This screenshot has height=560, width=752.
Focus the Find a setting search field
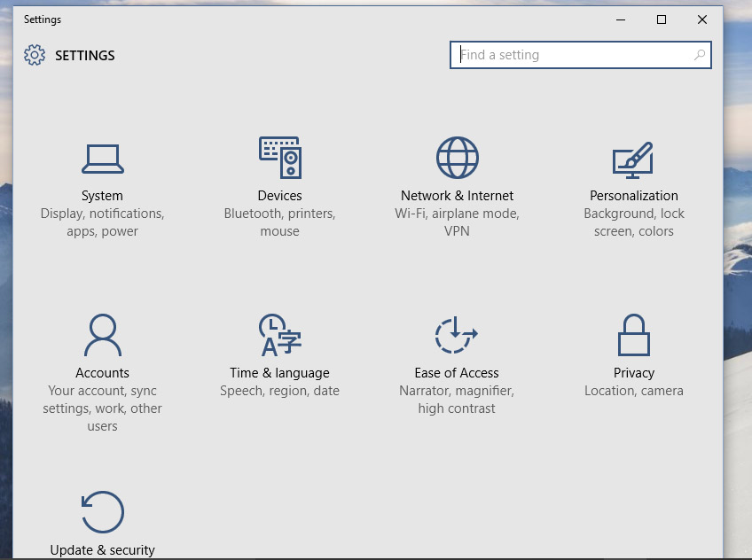tap(580, 55)
